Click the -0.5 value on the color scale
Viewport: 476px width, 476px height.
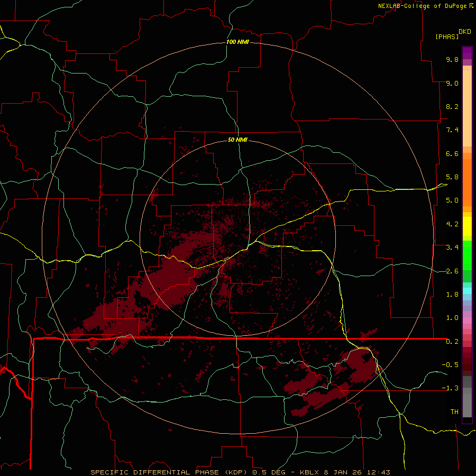pos(450,365)
